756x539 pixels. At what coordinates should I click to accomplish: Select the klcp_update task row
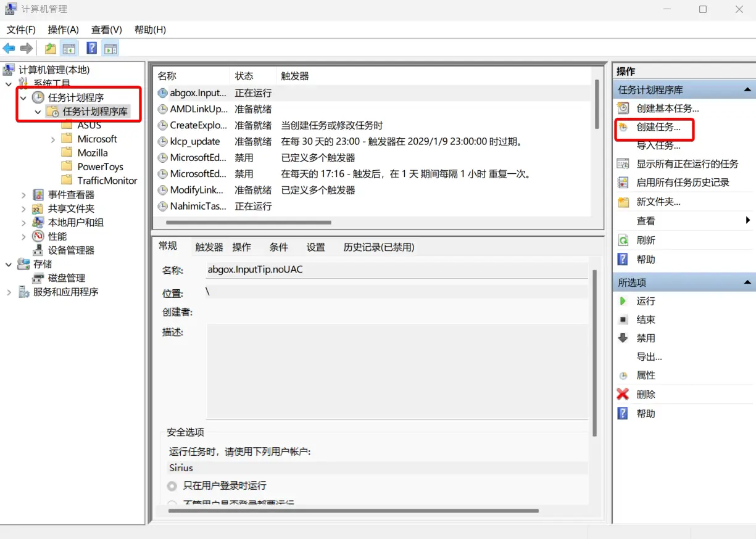click(372, 141)
